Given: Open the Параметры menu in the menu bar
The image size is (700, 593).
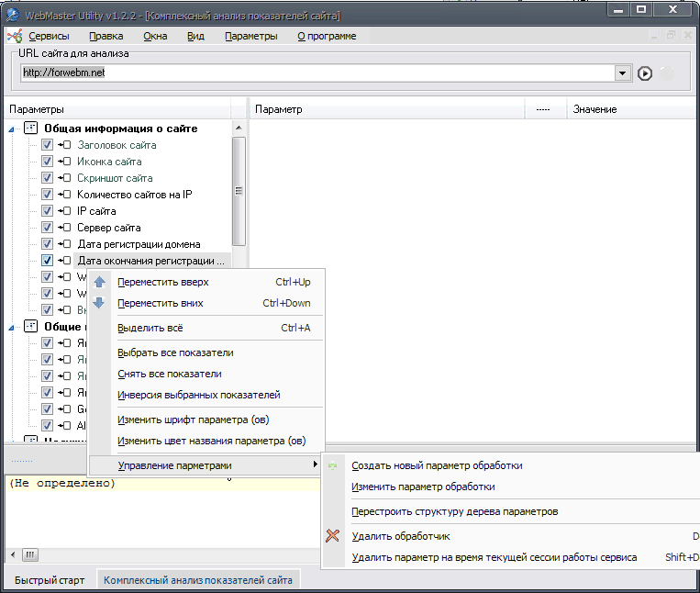Looking at the screenshot, I should (250, 36).
